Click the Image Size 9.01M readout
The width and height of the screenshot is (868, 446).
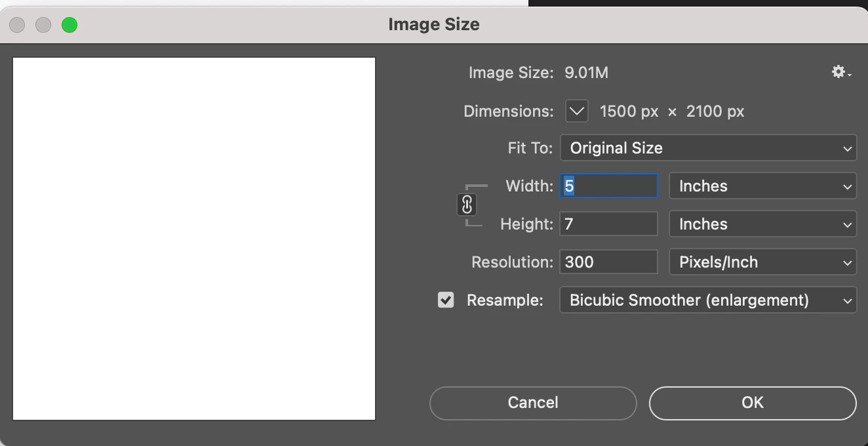pos(538,73)
